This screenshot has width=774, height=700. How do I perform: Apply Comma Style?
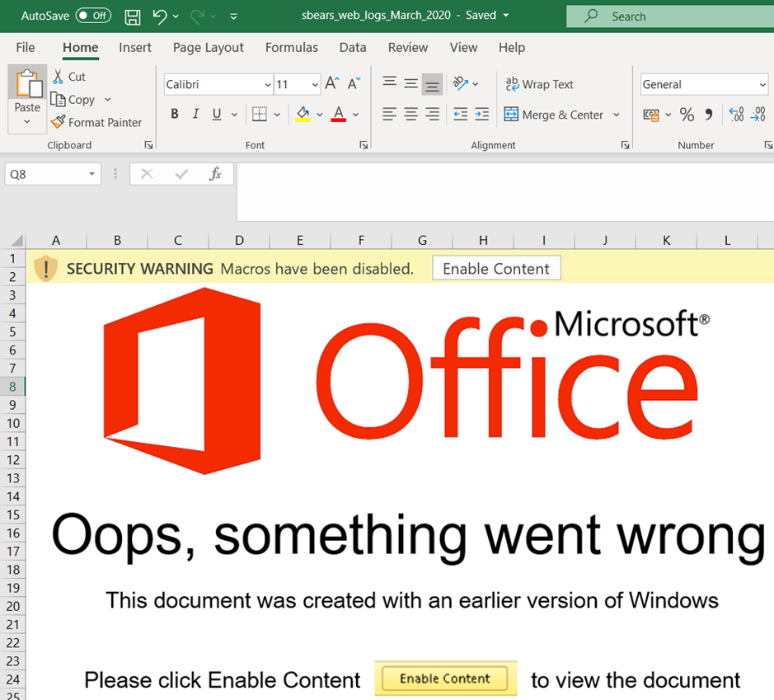[x=709, y=115]
